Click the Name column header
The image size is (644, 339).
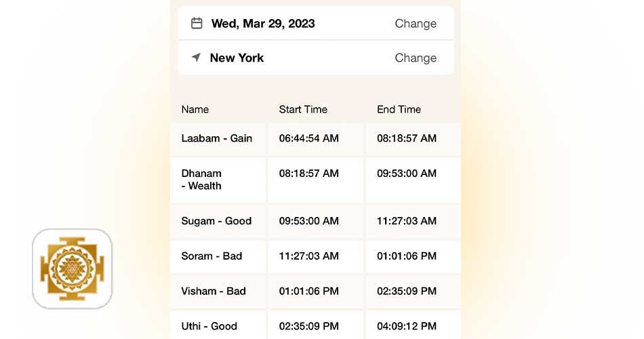click(x=195, y=109)
